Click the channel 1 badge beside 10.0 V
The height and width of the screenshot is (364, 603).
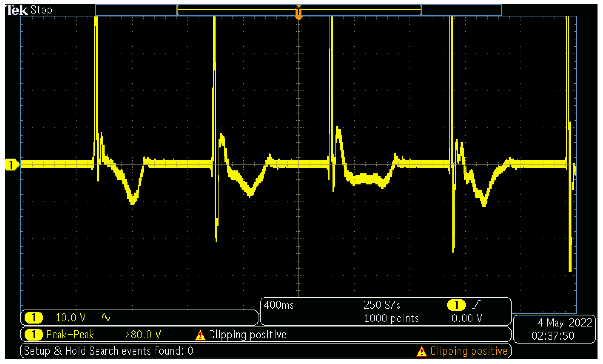click(x=34, y=318)
